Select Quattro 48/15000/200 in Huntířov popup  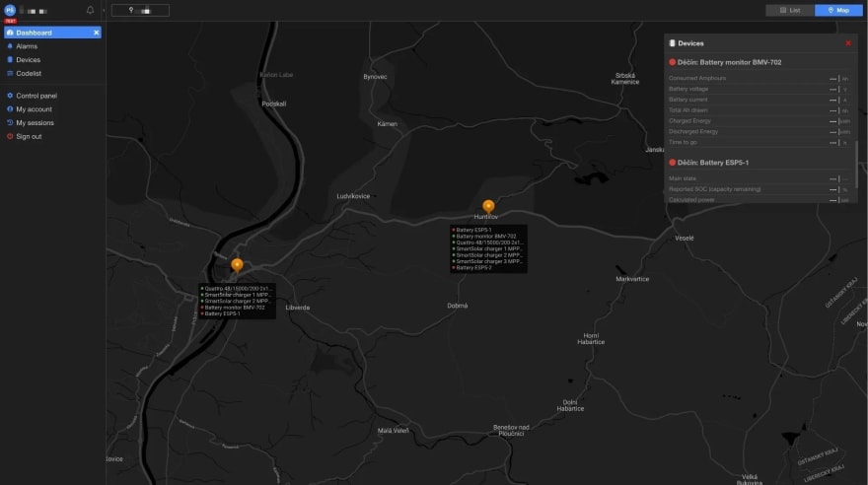point(487,242)
